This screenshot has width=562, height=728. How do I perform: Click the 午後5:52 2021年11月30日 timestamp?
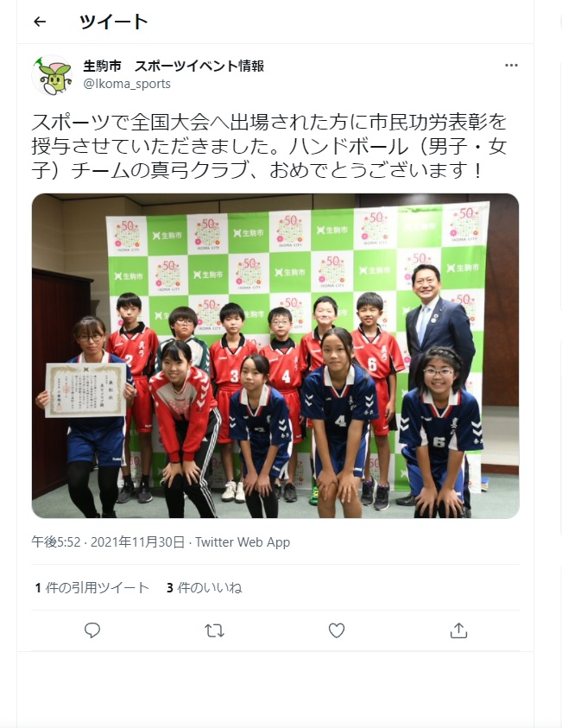click(x=108, y=541)
